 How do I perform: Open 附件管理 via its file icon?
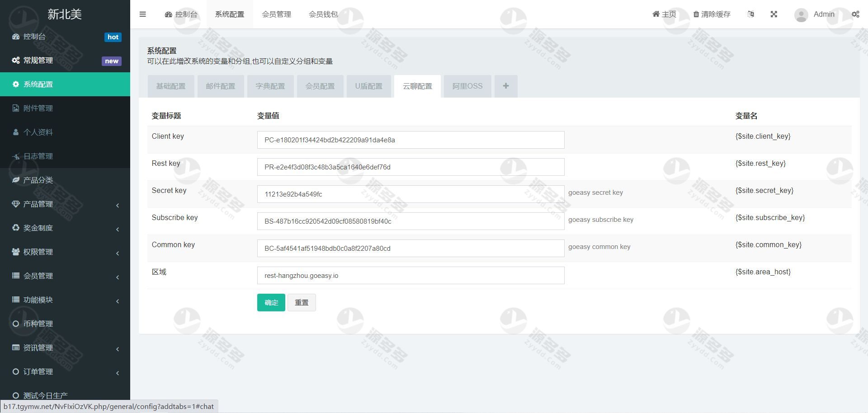tap(16, 108)
